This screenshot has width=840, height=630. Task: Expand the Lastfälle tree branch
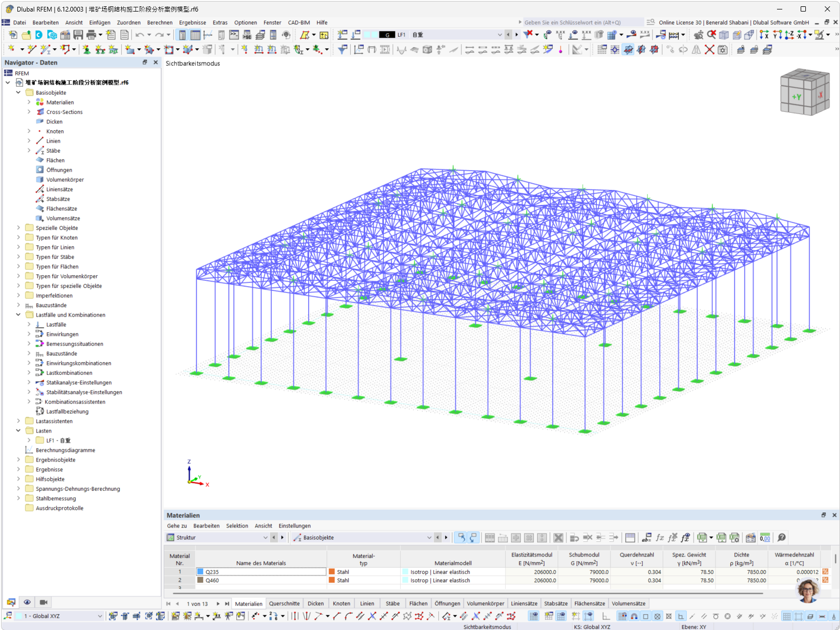tap(30, 324)
